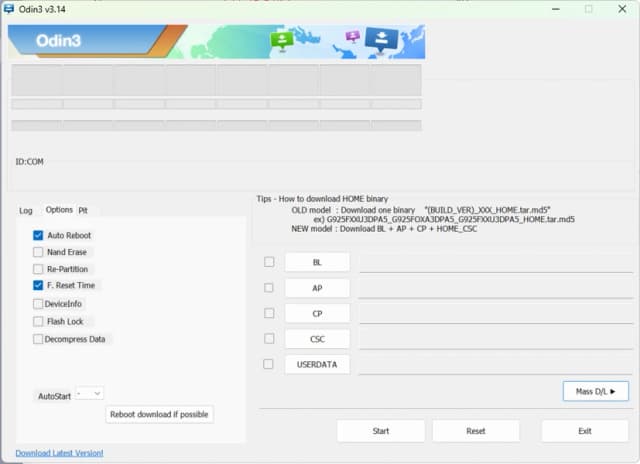Click the first ID:COM port slot box
Image resolution: width=640 pixels, height=464 pixels.
pyautogui.click(x=37, y=80)
